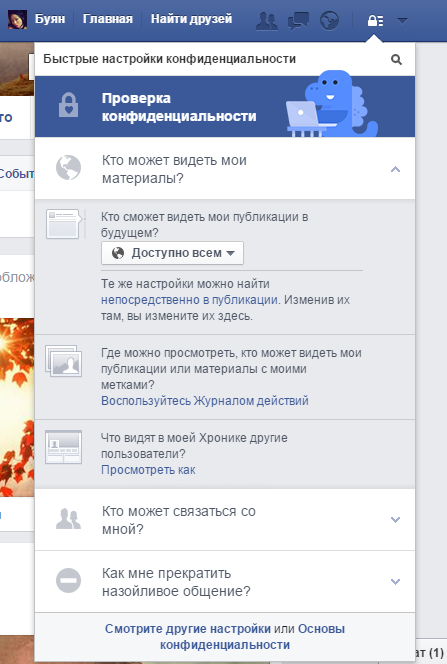The width and height of the screenshot is (447, 664).
Task: Click 'Быстрые настройки конфиденциальности' header text
Action: tap(169, 59)
